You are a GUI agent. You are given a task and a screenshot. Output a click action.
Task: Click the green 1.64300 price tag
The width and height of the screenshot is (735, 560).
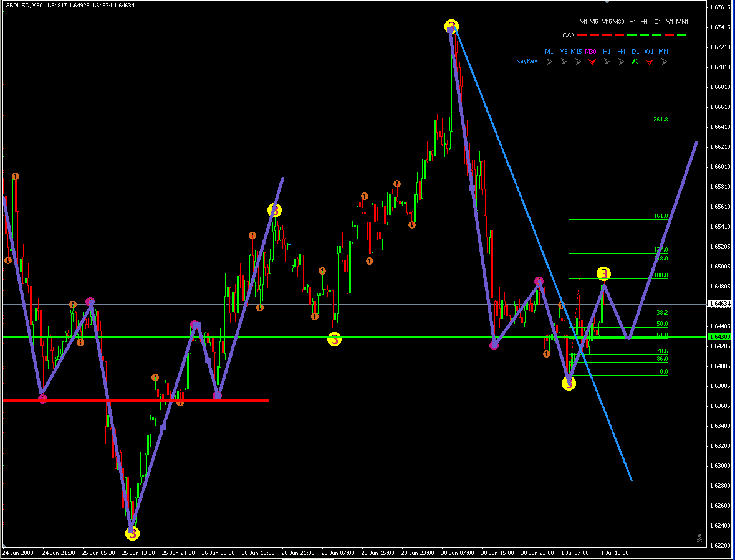point(719,337)
